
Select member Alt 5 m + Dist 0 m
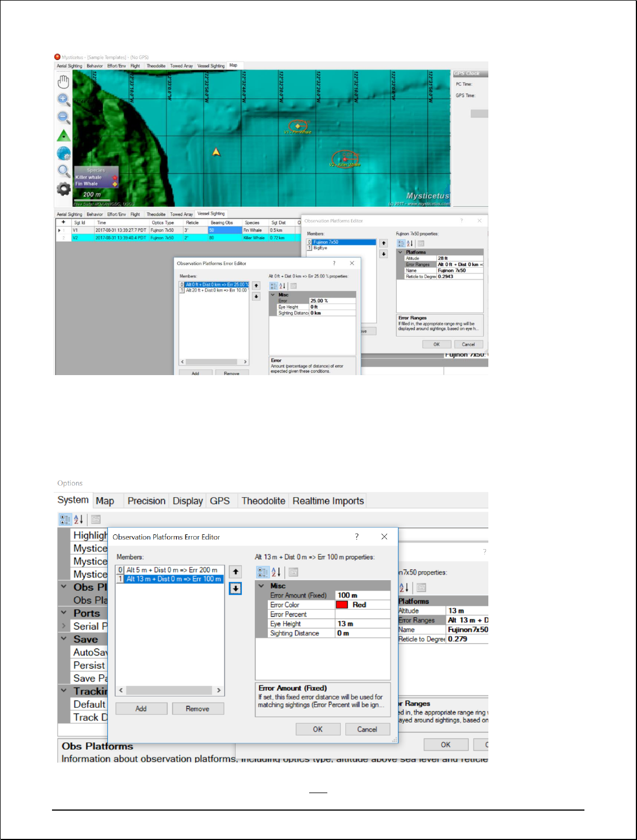pos(170,570)
